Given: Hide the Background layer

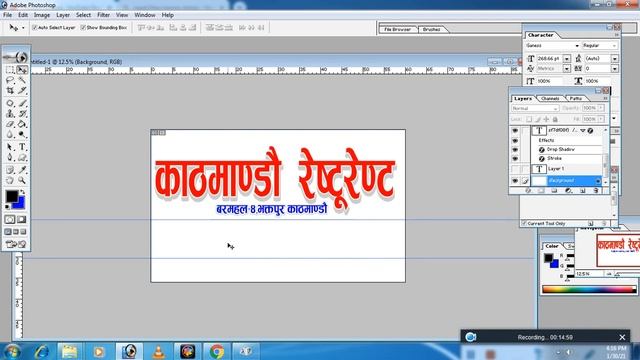Looking at the screenshot, I should pos(515,180).
